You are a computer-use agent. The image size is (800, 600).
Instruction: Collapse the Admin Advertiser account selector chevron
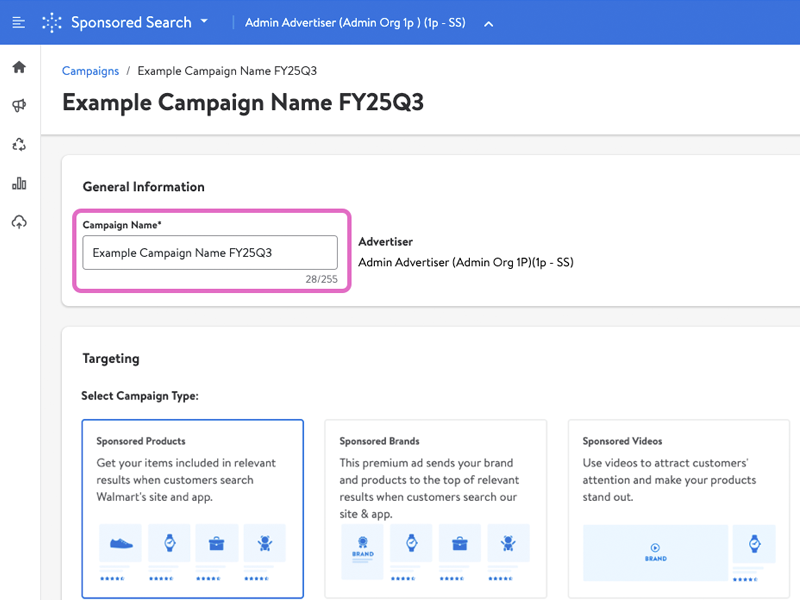(488, 23)
